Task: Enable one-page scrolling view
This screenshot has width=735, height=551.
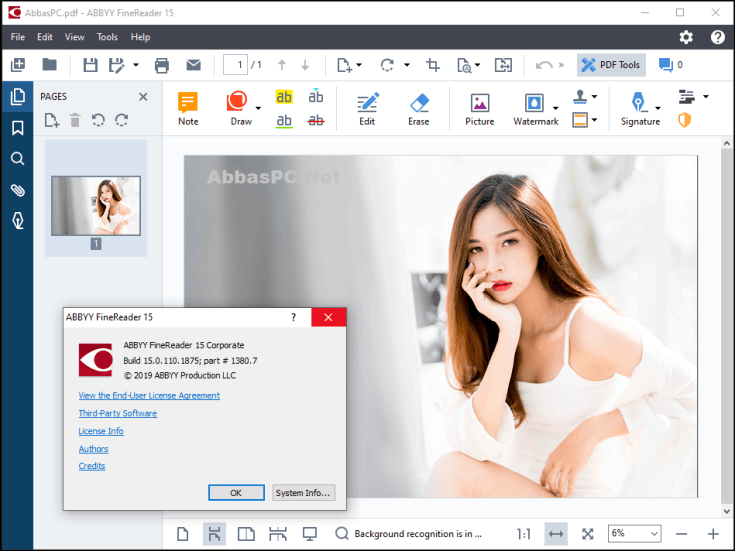Action: pyautogui.click(x=214, y=534)
